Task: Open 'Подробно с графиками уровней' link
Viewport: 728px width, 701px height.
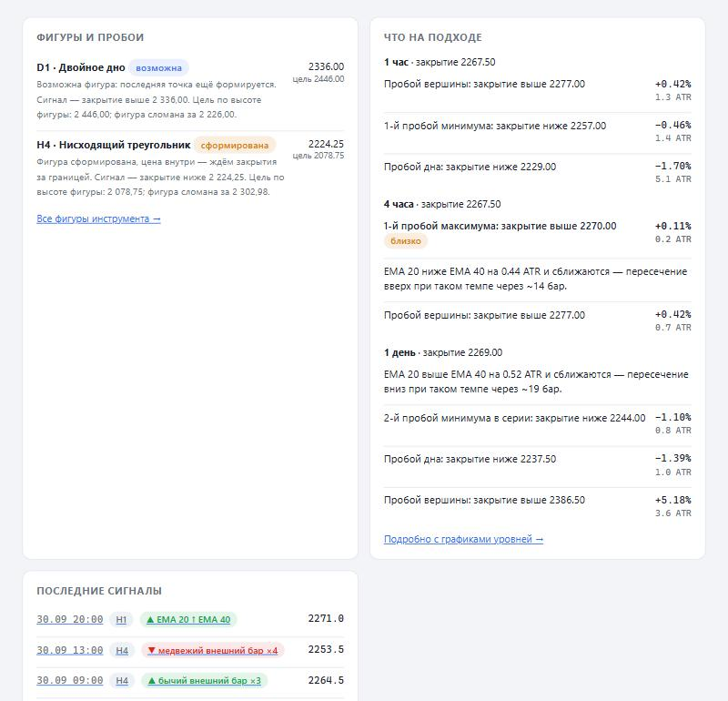Action: [463, 539]
